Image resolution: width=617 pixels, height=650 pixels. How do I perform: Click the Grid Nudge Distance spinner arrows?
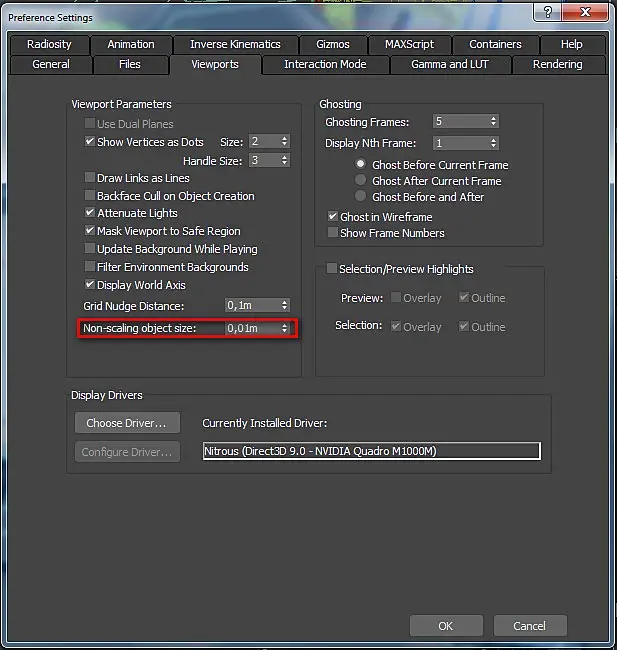click(284, 306)
